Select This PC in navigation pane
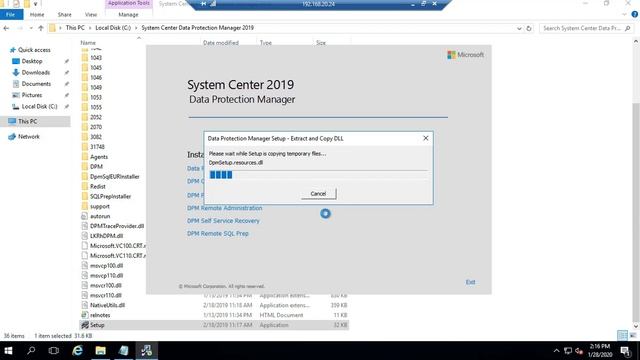The height and width of the screenshot is (360, 640). pos(27,121)
